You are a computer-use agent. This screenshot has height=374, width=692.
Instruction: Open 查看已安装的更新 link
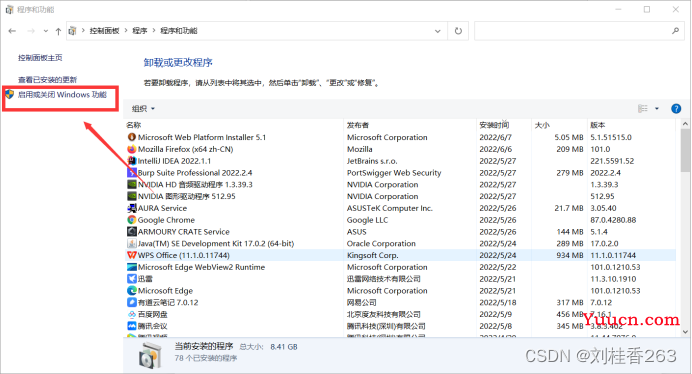click(x=48, y=79)
